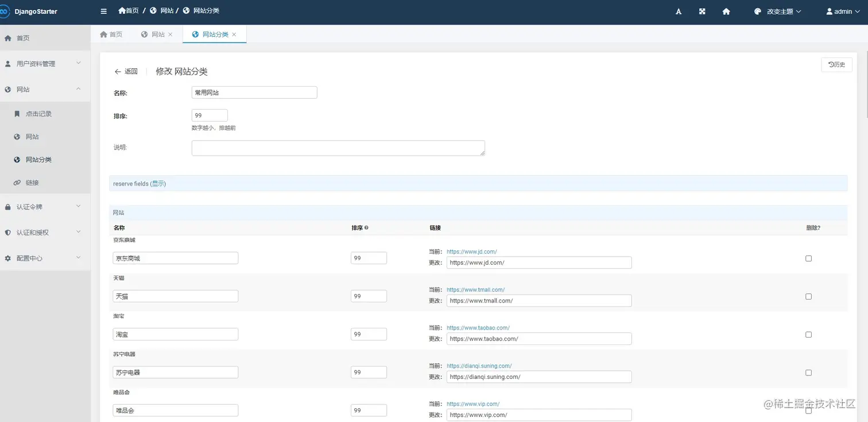
Task: Click the 天猫 row 排序 input
Action: (x=369, y=296)
